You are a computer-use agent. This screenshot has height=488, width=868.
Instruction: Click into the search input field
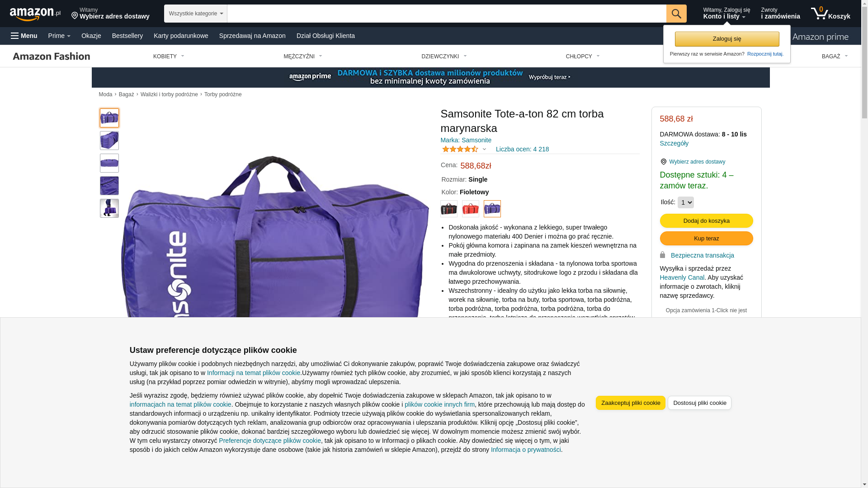pos(447,14)
